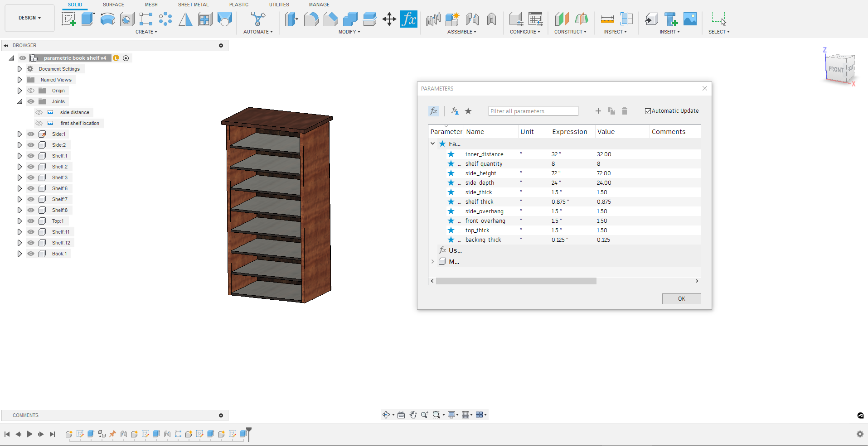868x446 pixels.
Task: Click the OK button in Parameters dialog
Action: pos(681,298)
